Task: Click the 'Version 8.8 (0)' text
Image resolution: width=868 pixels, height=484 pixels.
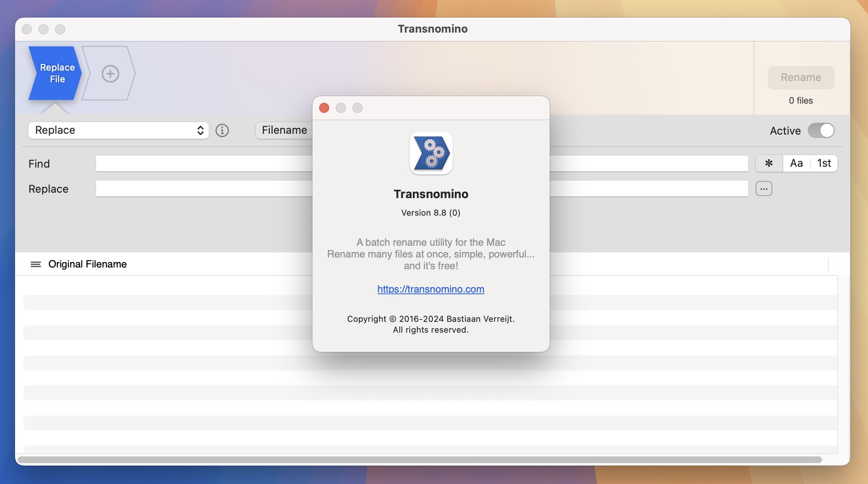Action: point(431,213)
